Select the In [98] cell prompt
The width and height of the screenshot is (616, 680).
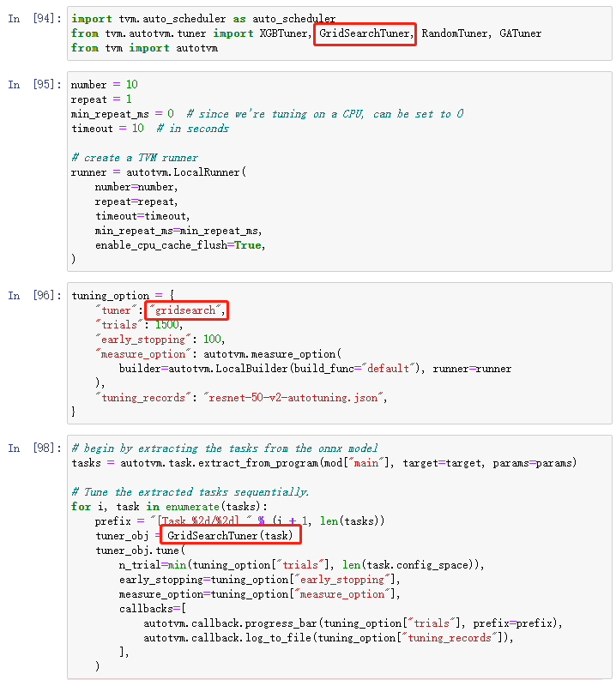click(x=34, y=448)
